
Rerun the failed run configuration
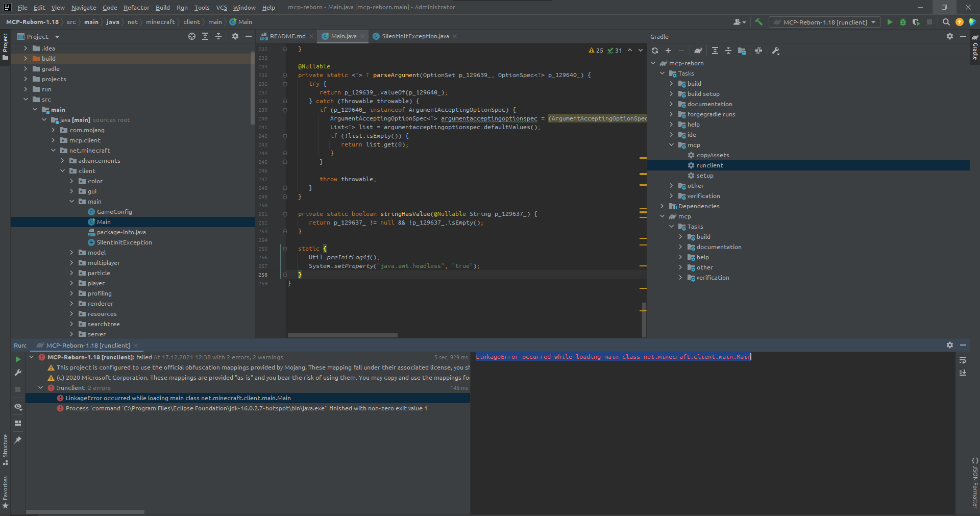(18, 359)
